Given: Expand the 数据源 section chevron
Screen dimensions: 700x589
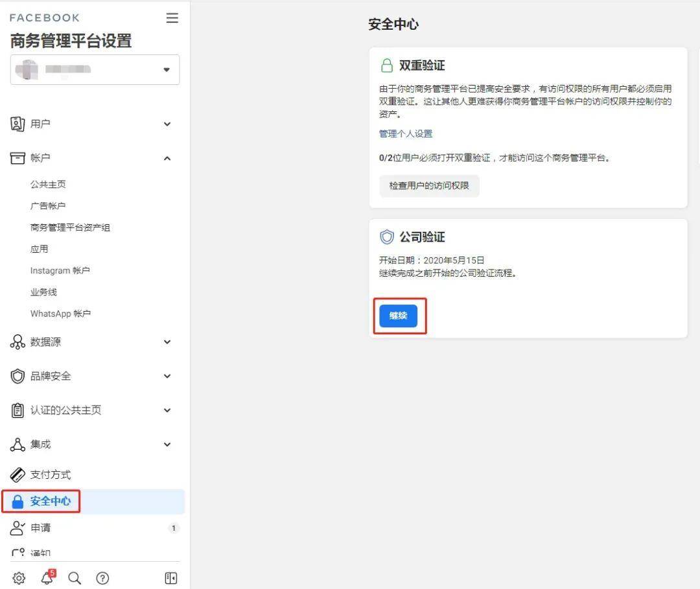Looking at the screenshot, I should pyautogui.click(x=167, y=342).
